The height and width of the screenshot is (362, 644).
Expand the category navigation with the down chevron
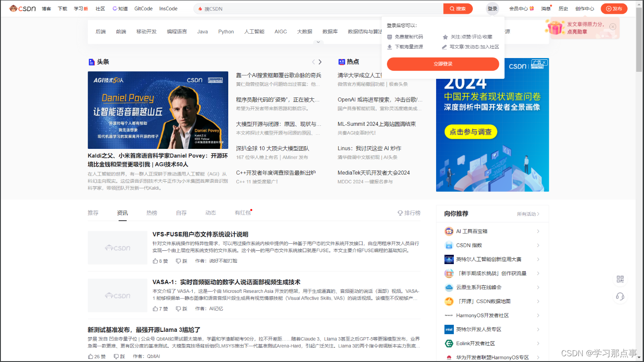[x=318, y=42]
